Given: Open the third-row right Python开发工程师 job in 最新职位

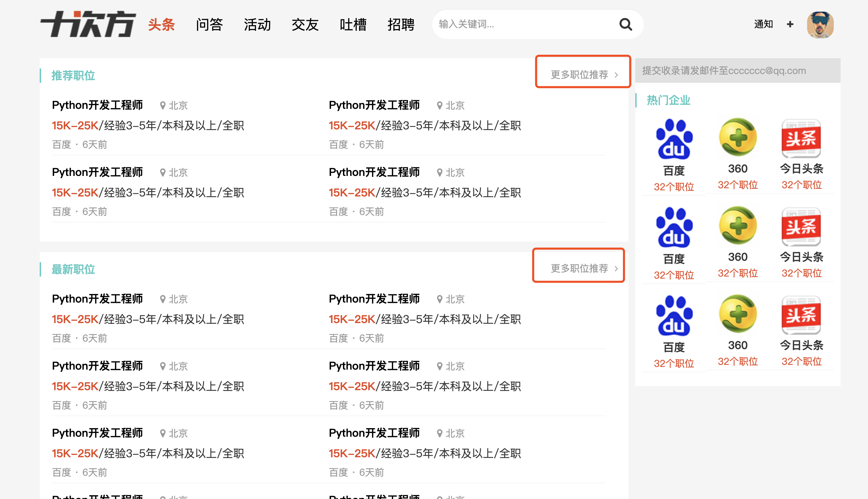Looking at the screenshot, I should 374,433.
